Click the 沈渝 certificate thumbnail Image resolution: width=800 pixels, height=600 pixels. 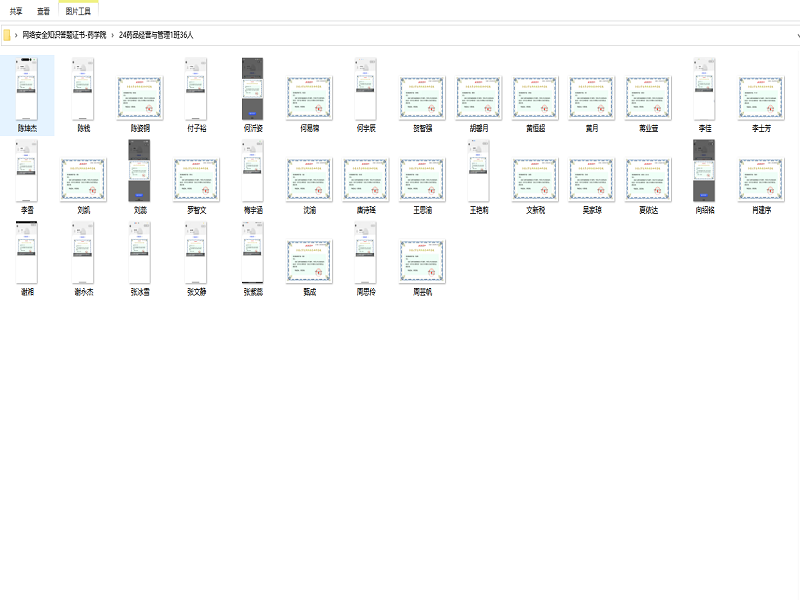click(x=310, y=179)
